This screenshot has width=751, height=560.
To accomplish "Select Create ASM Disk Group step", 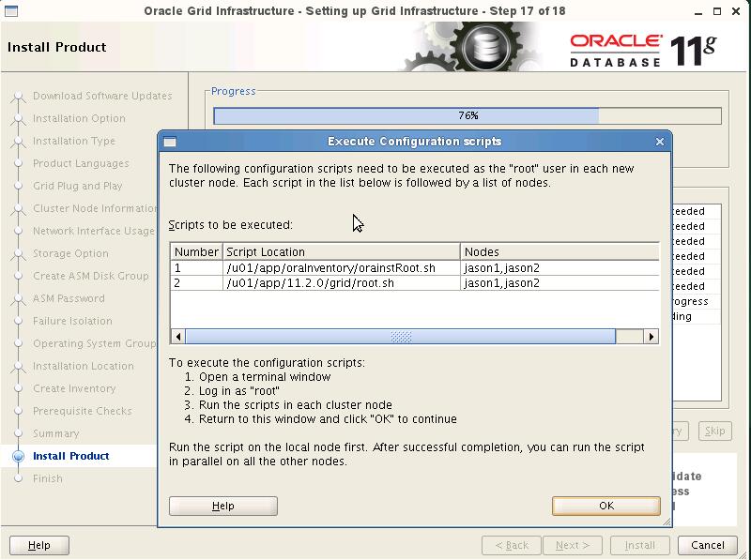I will [90, 276].
